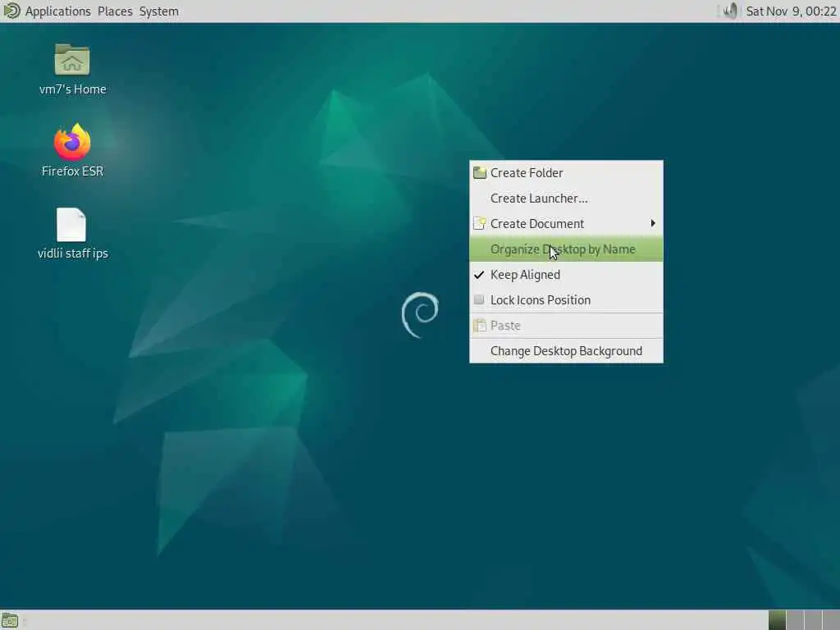Screen dimensions: 840x630
Task: Open the Places menu
Action: [x=115, y=11]
